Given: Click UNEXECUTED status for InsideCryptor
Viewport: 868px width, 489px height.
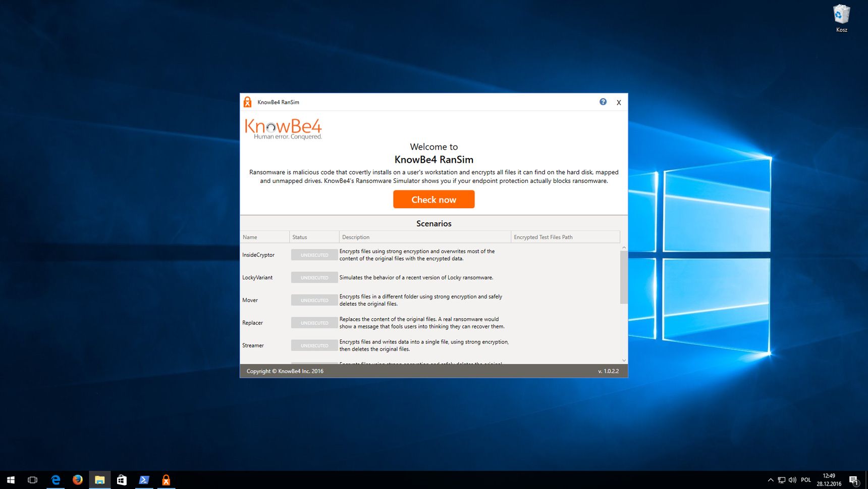Looking at the screenshot, I should pyautogui.click(x=314, y=255).
